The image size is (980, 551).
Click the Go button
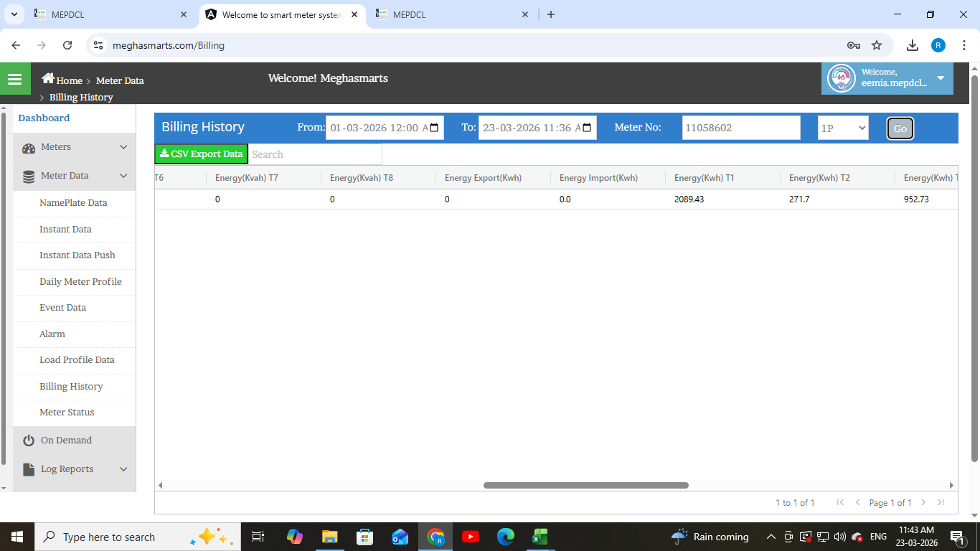900,128
